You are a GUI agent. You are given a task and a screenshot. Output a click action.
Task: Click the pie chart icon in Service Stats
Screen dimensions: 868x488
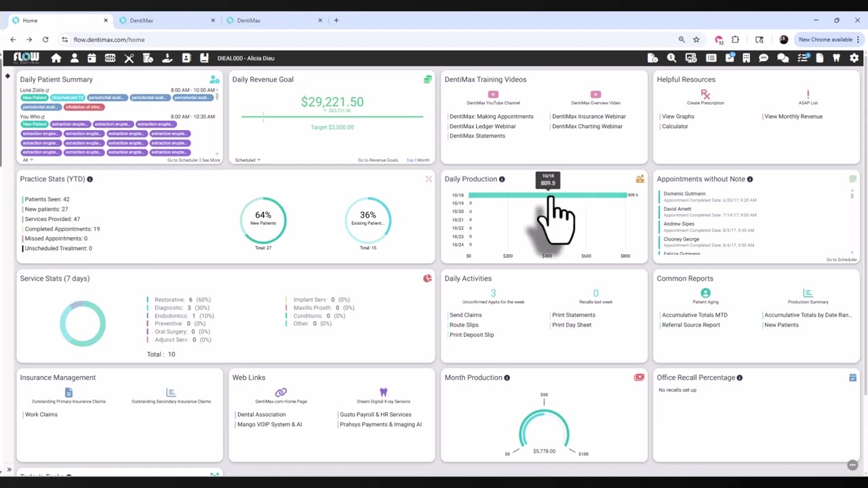427,279
